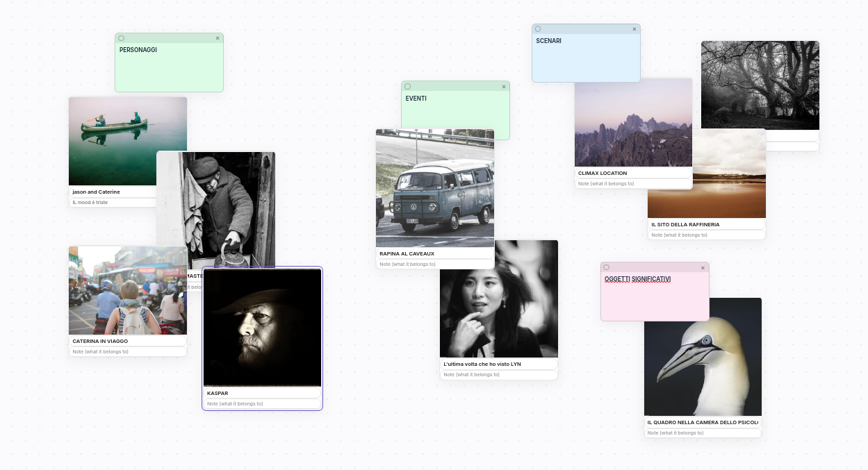Edit 'IL QUADRO NELLA CAMERA' title
The image size is (868, 470).
point(703,423)
